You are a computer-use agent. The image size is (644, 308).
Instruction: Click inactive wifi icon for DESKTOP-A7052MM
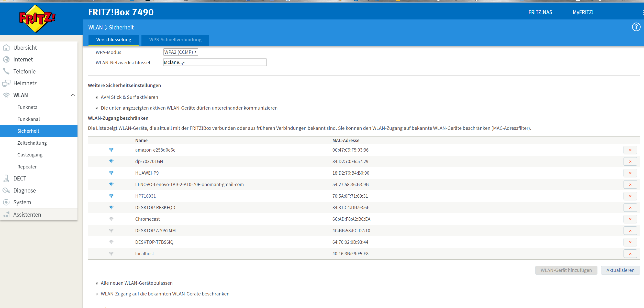(111, 230)
